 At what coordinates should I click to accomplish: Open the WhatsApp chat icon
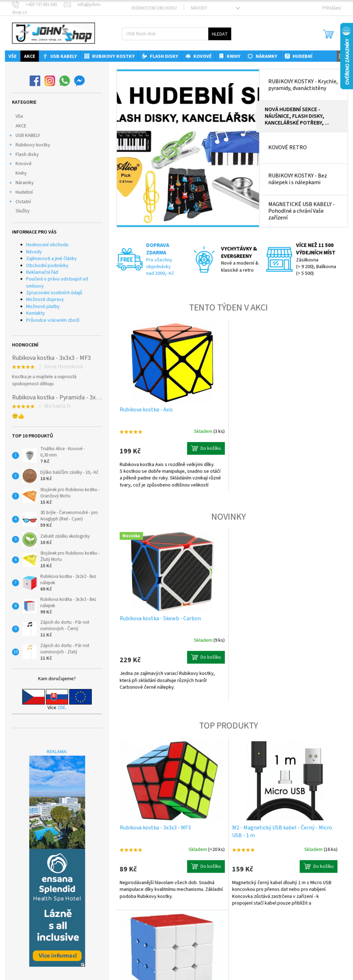click(x=65, y=81)
